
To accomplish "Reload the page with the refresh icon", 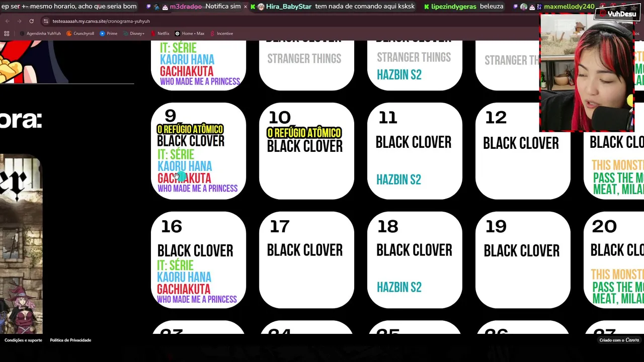I will (x=31, y=21).
